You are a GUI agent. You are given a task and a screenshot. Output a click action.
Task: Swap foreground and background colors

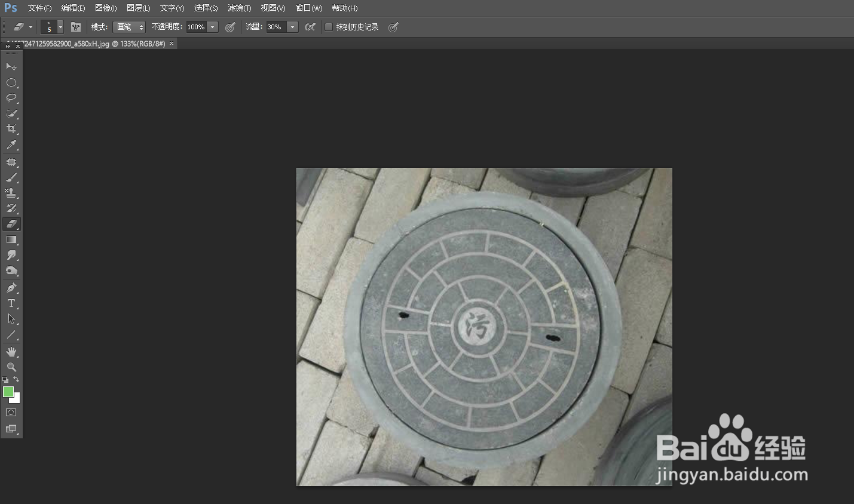pos(16,380)
